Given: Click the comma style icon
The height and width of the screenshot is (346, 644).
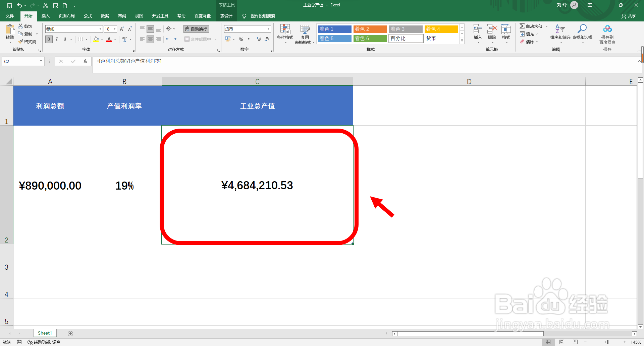Looking at the screenshot, I should [249, 39].
